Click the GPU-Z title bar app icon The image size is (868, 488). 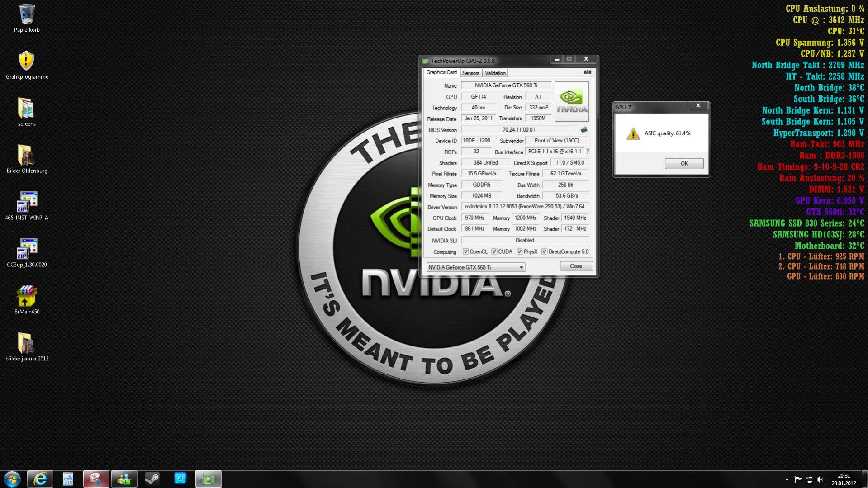pyautogui.click(x=425, y=61)
